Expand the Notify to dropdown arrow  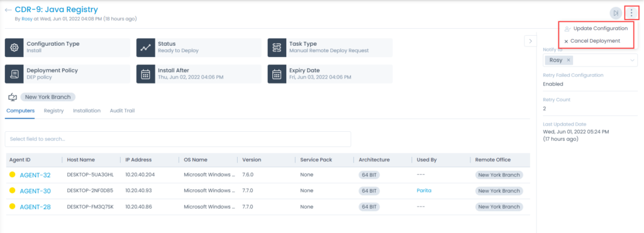click(x=632, y=61)
